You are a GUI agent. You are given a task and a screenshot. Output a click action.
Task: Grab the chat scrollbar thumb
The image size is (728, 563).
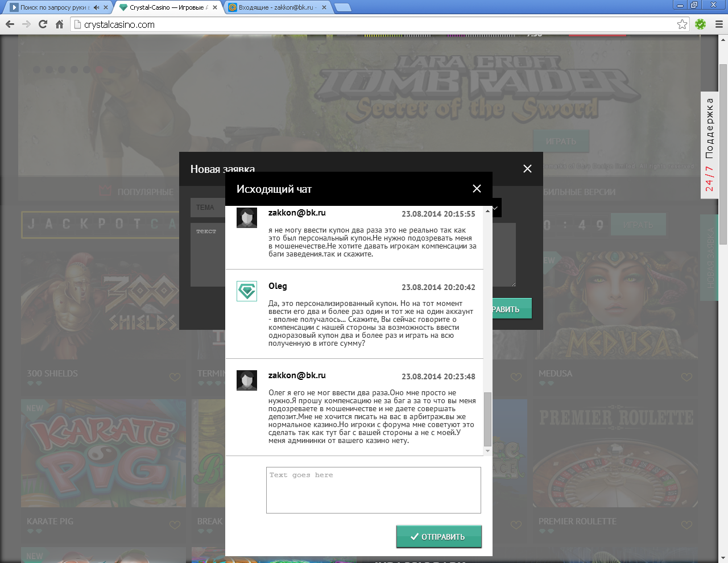click(x=487, y=419)
